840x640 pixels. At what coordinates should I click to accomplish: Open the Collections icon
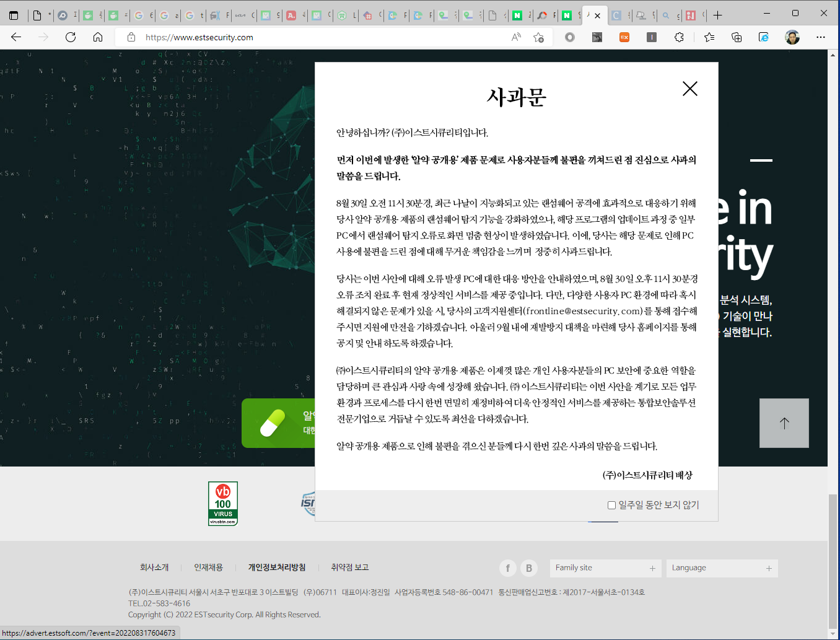(x=737, y=37)
